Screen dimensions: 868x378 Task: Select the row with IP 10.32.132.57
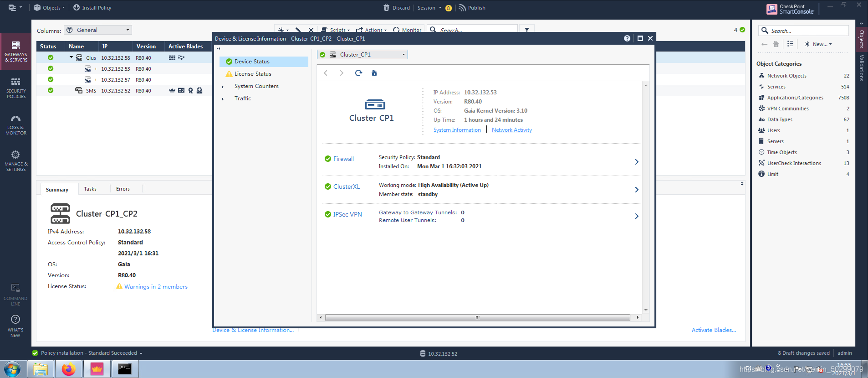click(124, 80)
